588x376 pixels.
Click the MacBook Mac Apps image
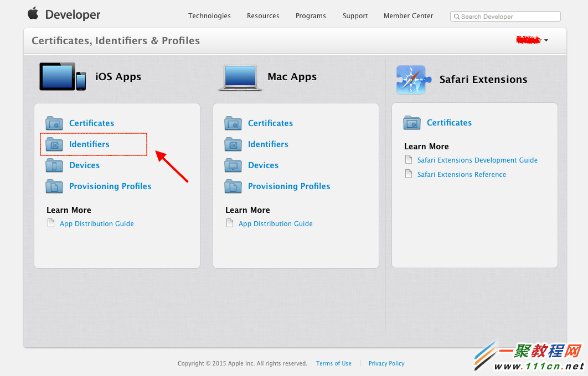240,77
